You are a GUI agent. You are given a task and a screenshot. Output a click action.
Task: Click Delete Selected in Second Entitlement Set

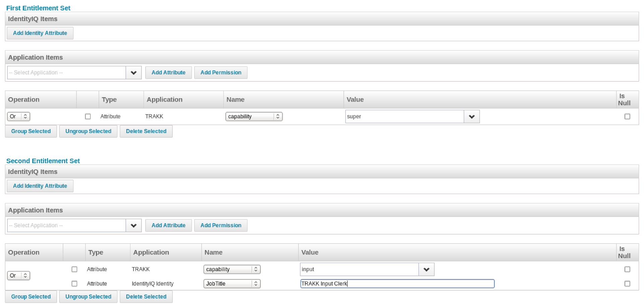[146, 297]
